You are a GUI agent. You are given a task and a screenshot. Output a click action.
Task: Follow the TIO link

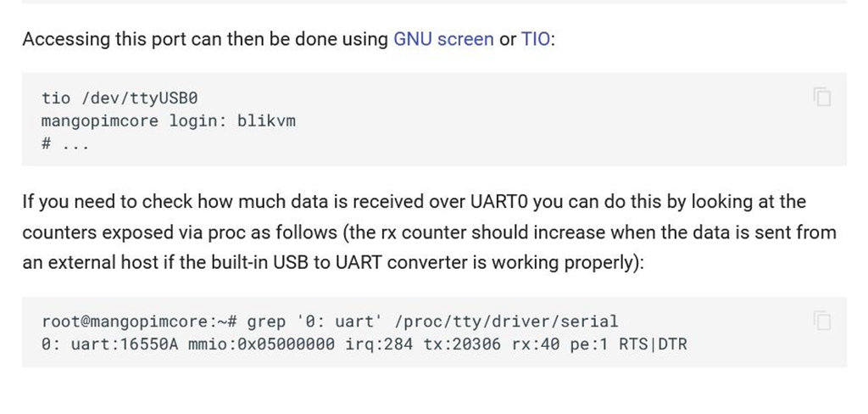[x=535, y=39]
